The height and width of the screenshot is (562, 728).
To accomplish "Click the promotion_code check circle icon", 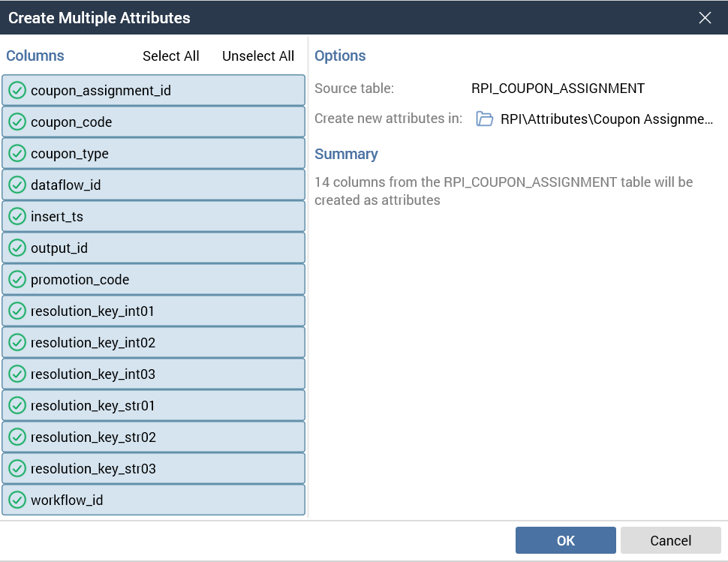I will coord(17,280).
